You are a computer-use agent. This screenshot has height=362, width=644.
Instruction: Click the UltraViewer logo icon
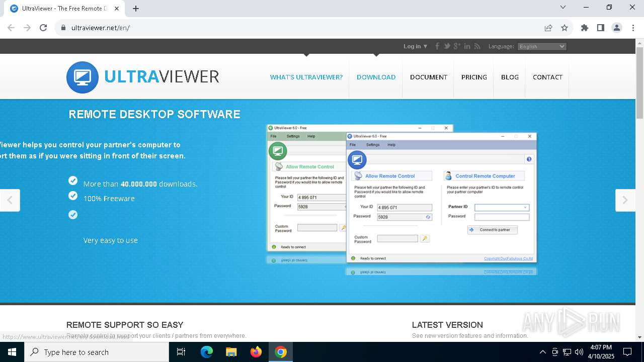[83, 77]
